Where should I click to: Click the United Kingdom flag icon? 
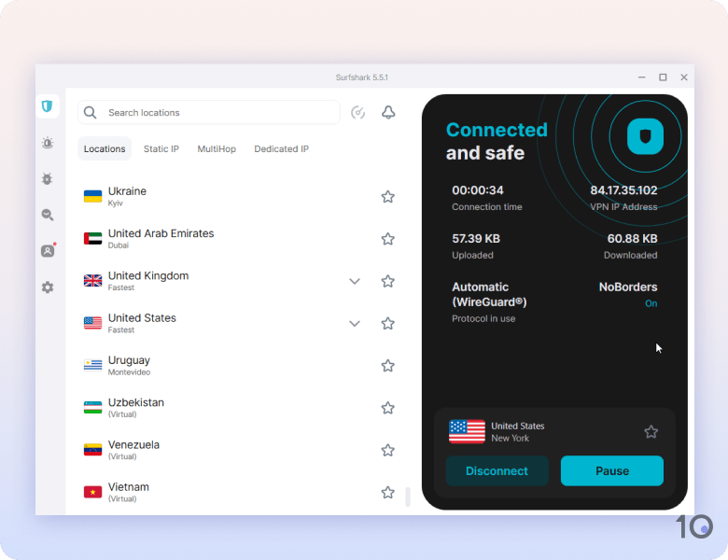(92, 281)
